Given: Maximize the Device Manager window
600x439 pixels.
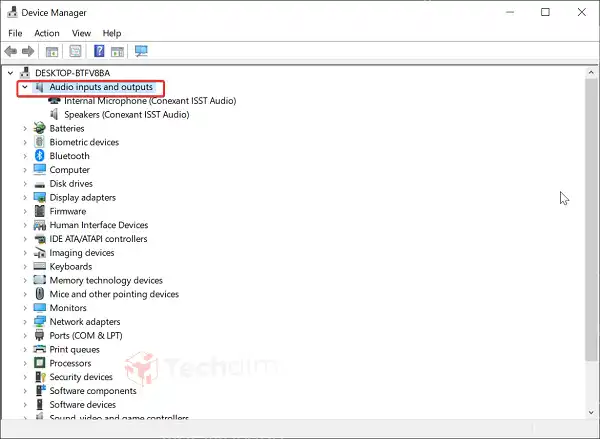Looking at the screenshot, I should (x=545, y=12).
